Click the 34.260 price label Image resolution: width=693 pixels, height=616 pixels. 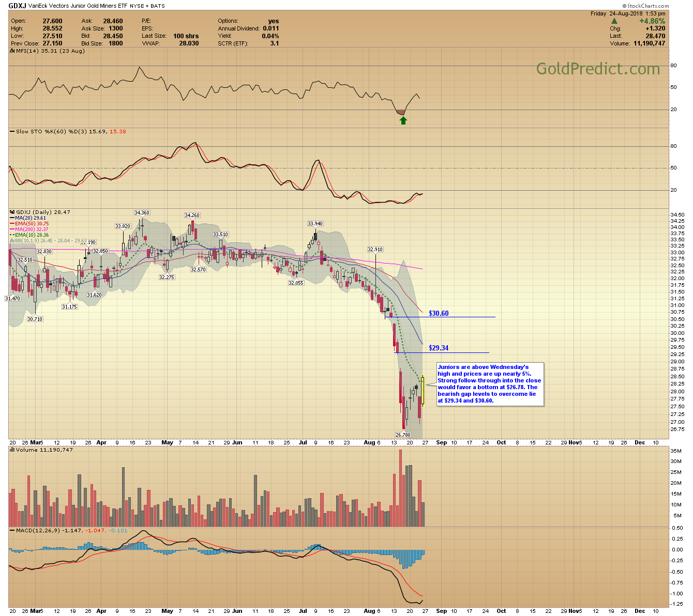click(192, 215)
